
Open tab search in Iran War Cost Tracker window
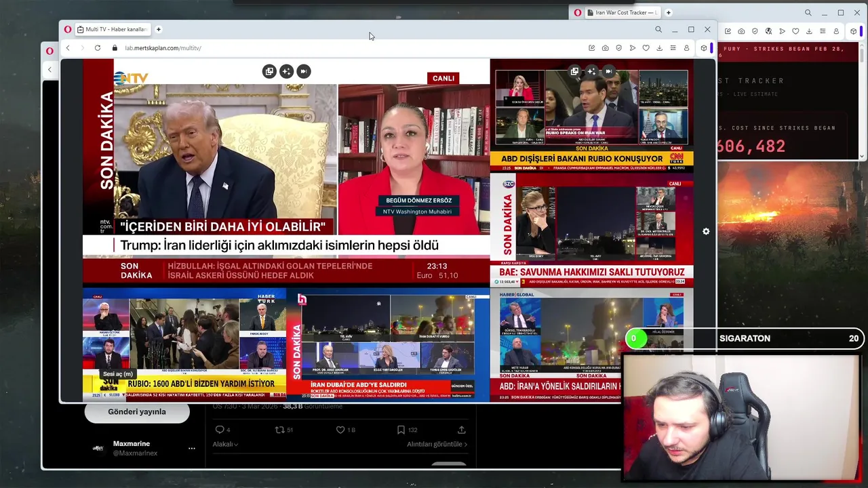808,13
